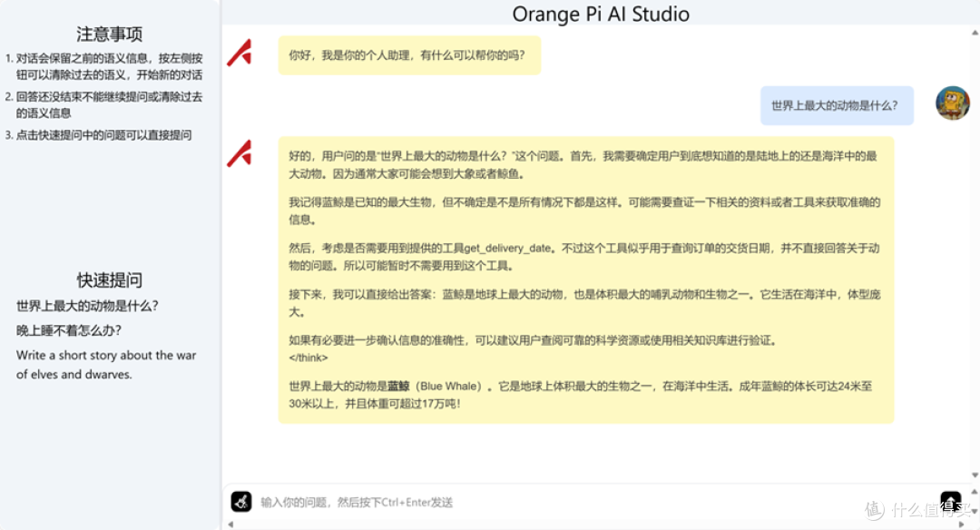Click the "</think>" tag in the reply
The width and height of the screenshot is (980, 530).
[309, 358]
